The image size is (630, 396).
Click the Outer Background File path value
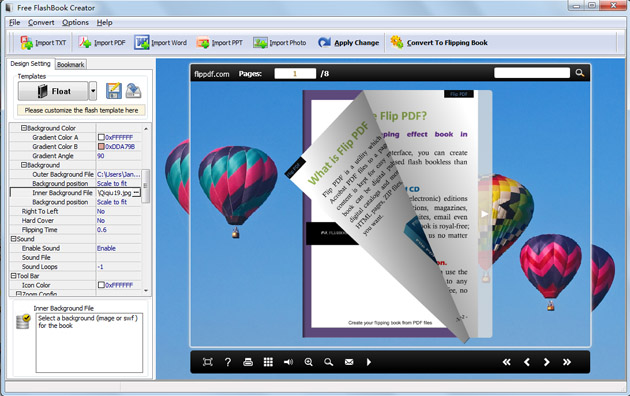[x=119, y=174]
